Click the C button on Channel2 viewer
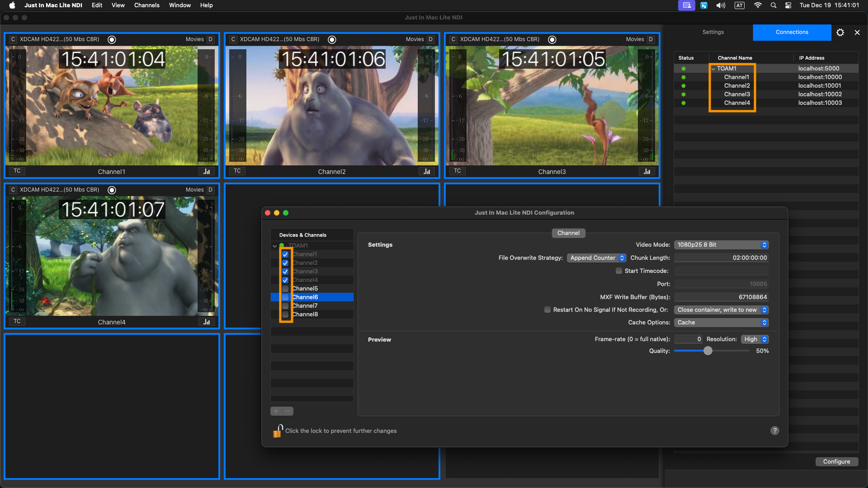868x488 pixels. tap(233, 39)
